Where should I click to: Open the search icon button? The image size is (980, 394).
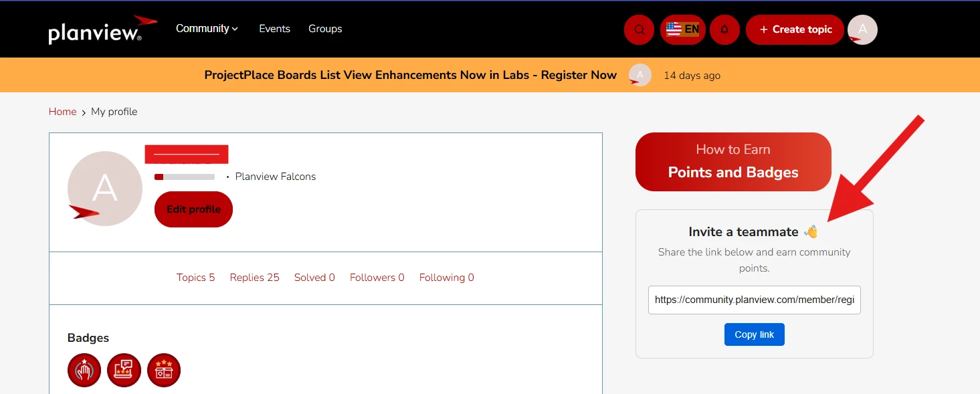(639, 29)
